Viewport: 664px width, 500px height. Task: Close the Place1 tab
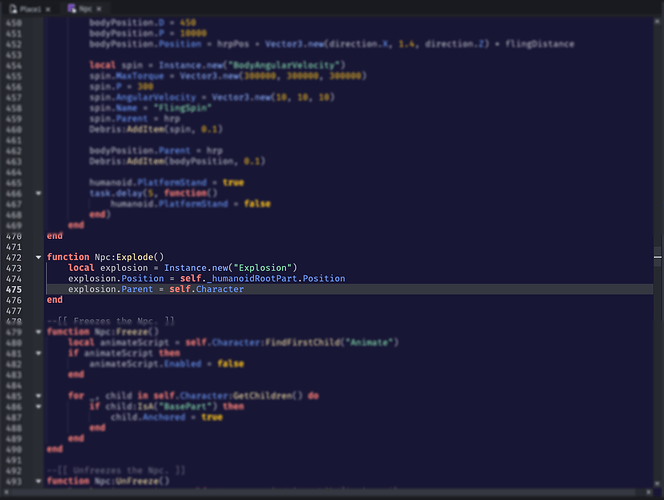pos(48,9)
